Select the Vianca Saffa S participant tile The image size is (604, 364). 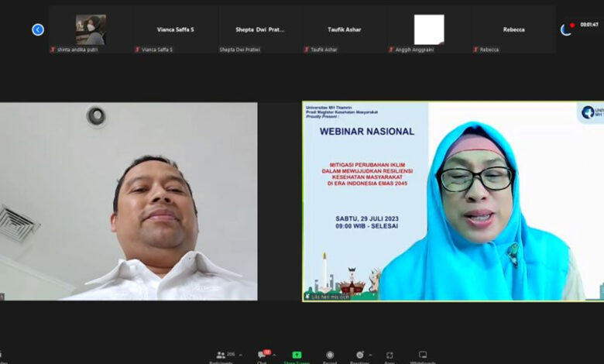(175, 29)
